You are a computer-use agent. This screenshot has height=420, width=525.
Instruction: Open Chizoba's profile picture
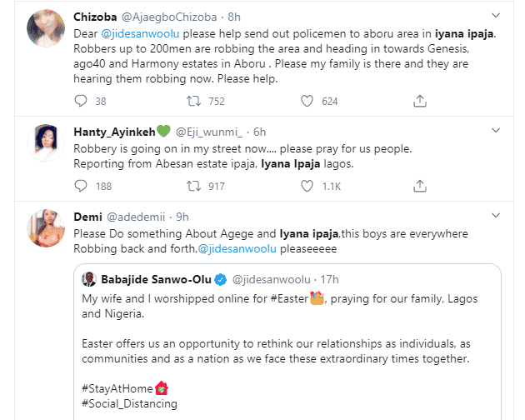[x=46, y=32]
